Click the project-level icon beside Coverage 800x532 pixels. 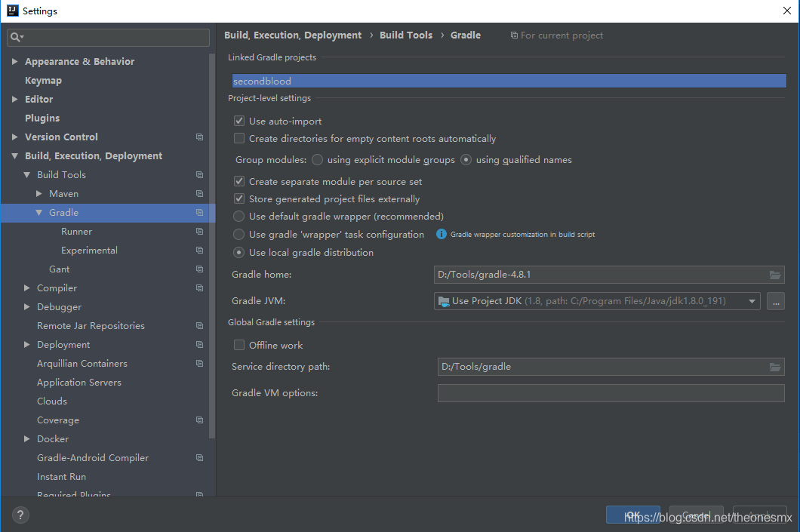[x=199, y=420]
